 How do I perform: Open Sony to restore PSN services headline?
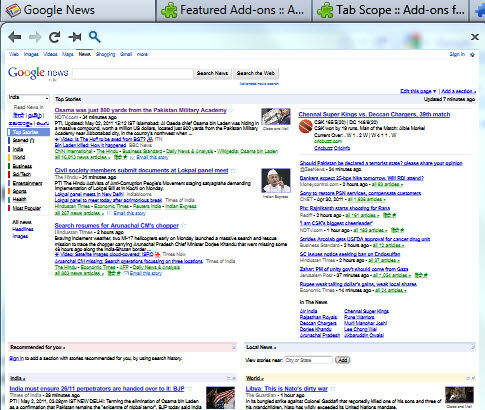tap(360, 193)
